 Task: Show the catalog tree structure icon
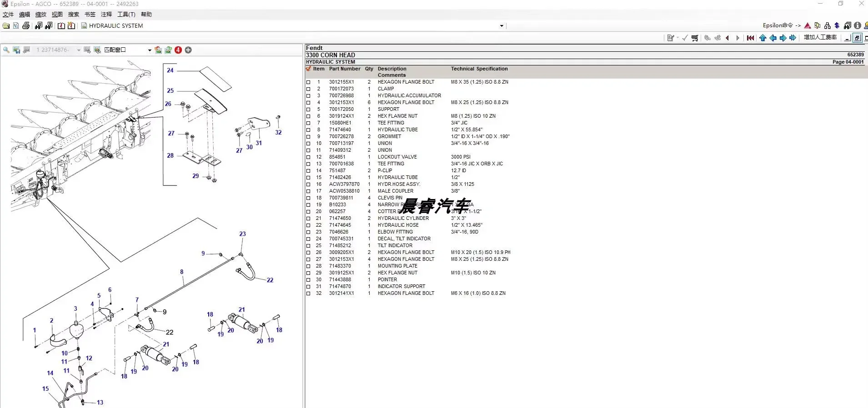(x=16, y=26)
